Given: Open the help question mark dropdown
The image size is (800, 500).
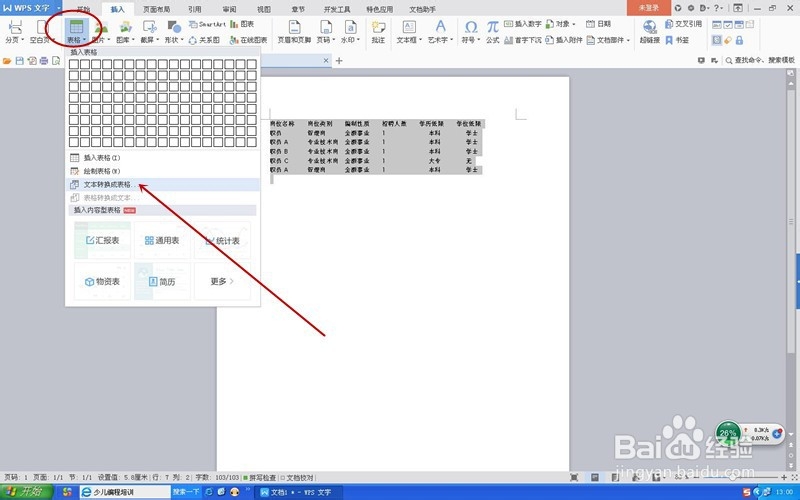Looking at the screenshot, I should tap(718, 8).
